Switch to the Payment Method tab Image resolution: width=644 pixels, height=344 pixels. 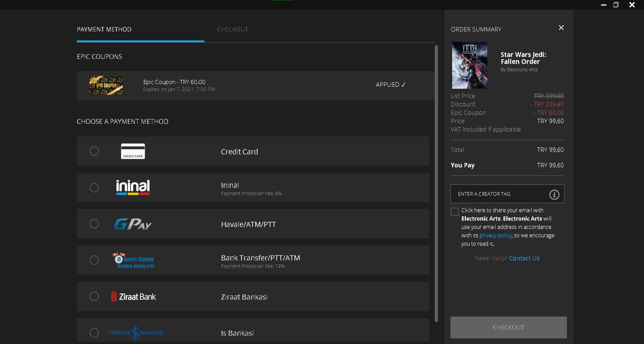104,29
